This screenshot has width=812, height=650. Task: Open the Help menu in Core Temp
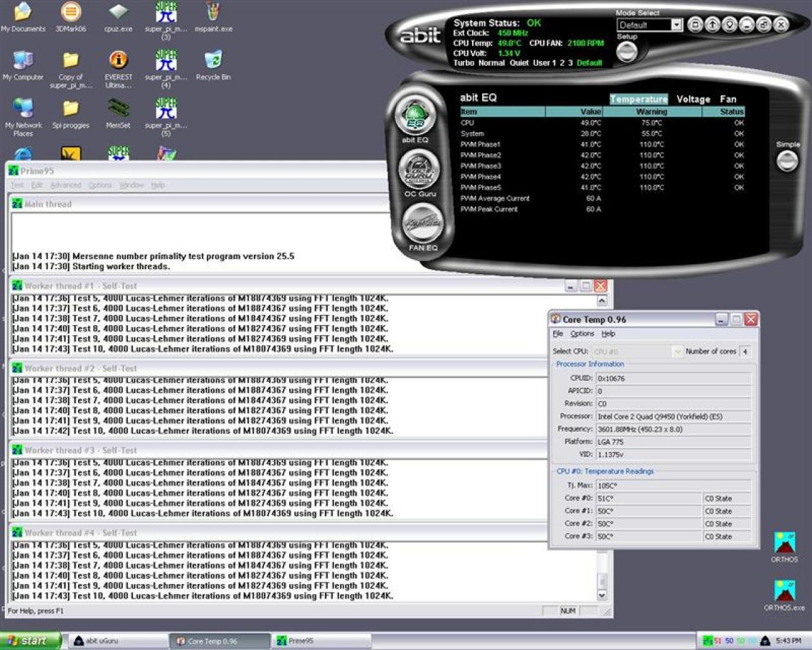[608, 333]
